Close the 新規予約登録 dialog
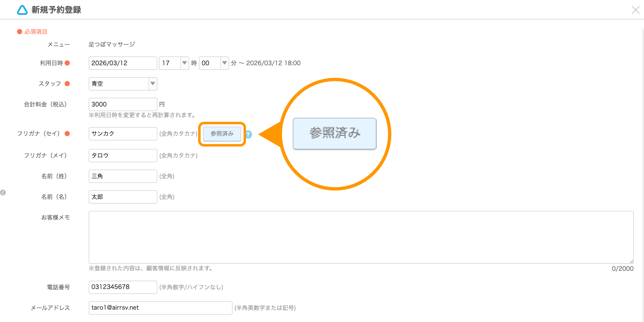 (635, 10)
